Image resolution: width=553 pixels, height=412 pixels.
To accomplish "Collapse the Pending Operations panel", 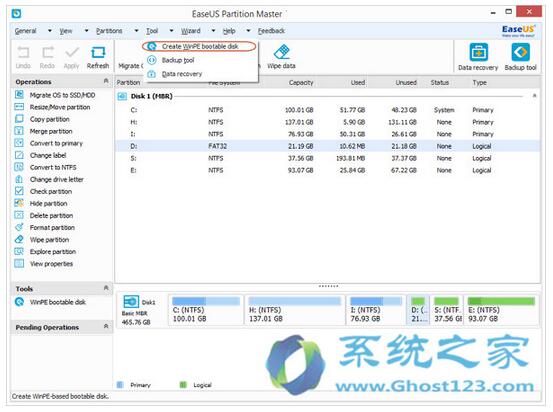I will (x=106, y=327).
